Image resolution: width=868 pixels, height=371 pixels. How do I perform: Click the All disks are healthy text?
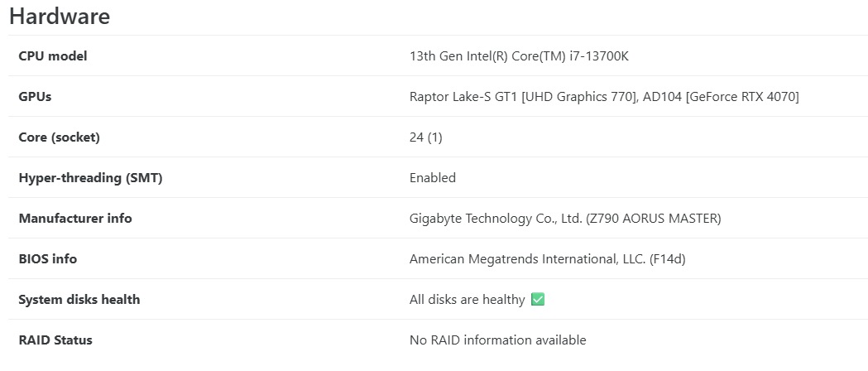point(467,300)
